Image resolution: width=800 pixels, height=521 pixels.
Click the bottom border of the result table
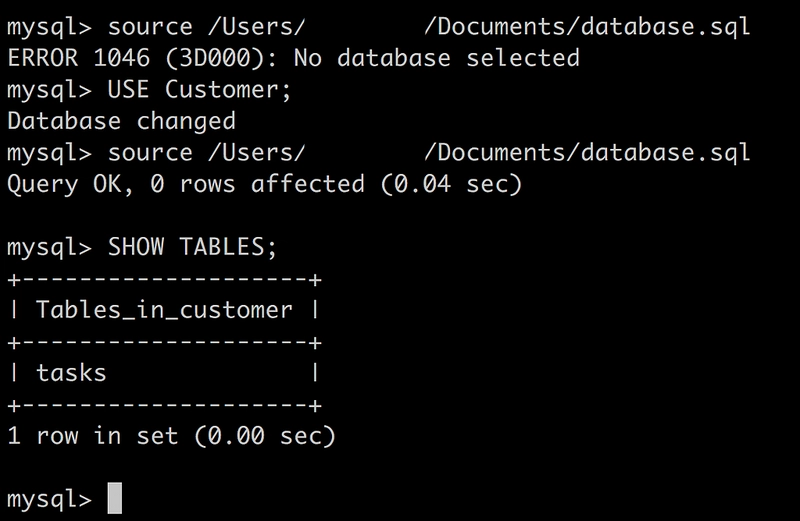164,406
